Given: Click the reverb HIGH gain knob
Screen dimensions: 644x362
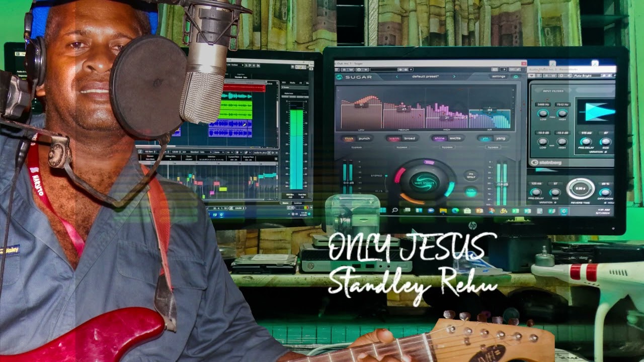Looking at the screenshot, I should click(x=561, y=141).
